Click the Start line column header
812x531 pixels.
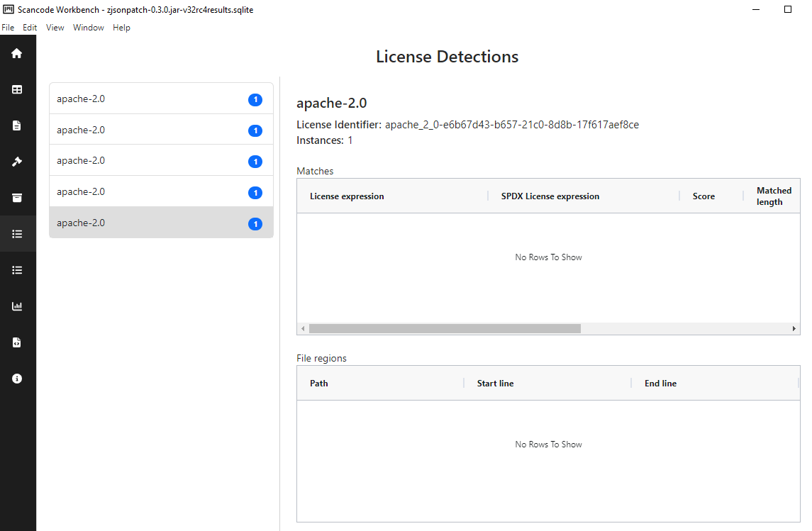(x=495, y=384)
